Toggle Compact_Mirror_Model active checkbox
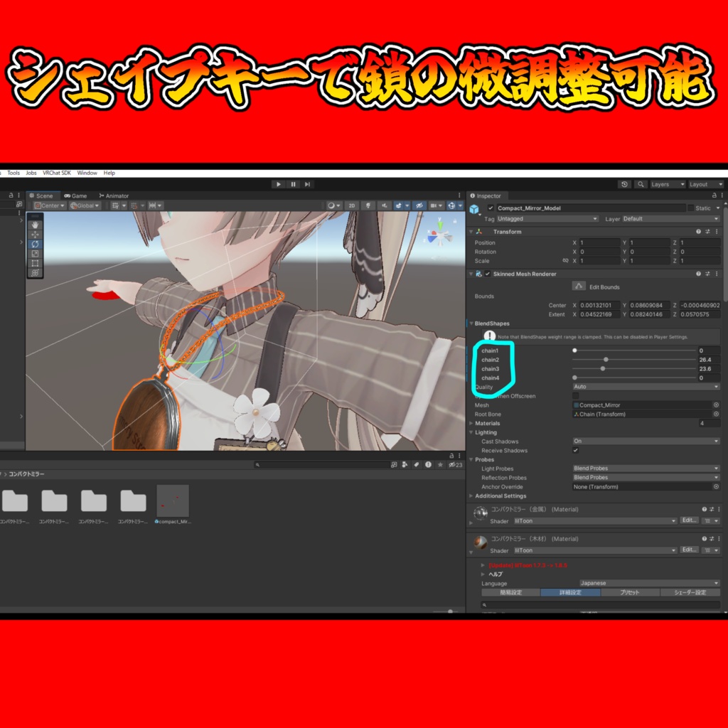This screenshot has width=728, height=728. coord(491,208)
